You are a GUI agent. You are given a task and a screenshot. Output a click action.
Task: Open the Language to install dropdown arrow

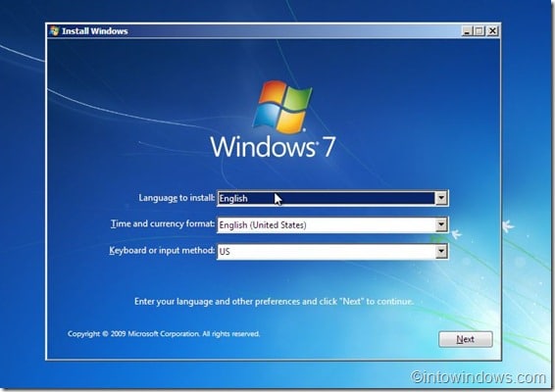point(441,198)
